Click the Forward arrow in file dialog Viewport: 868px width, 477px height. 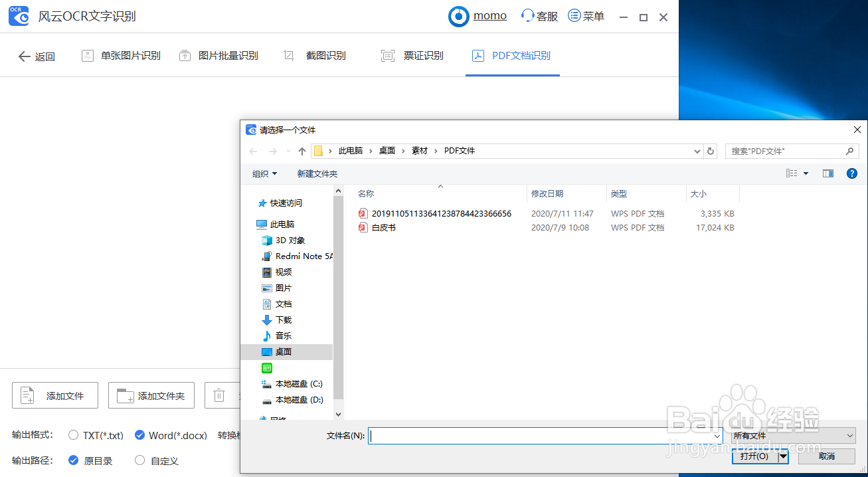click(x=272, y=151)
